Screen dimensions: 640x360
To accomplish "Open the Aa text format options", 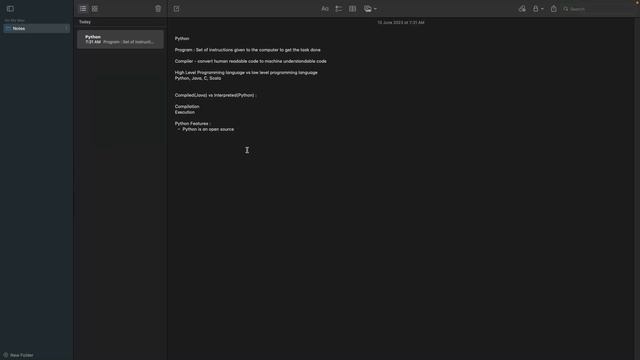I will [325, 9].
